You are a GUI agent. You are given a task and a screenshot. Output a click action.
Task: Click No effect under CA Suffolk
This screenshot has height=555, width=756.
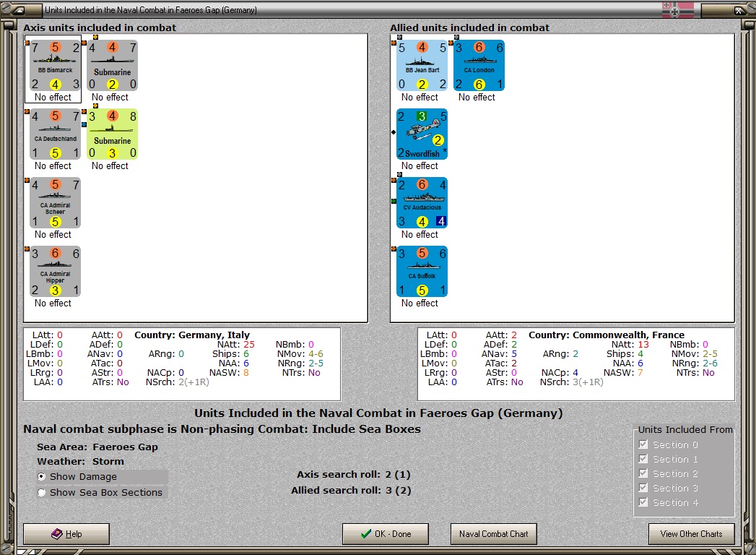point(420,303)
